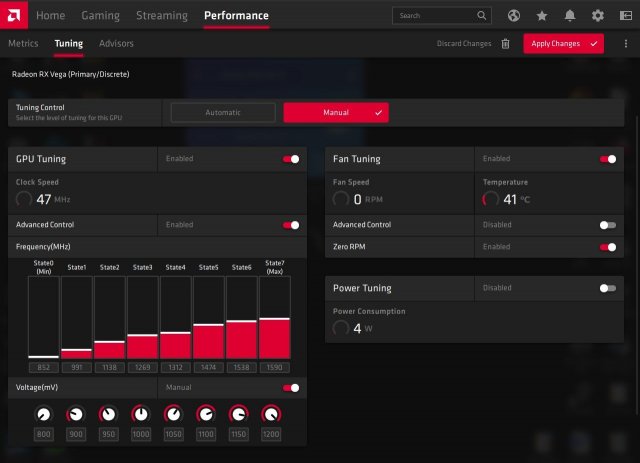
Task: Click the Apply Changes button
Action: click(564, 44)
